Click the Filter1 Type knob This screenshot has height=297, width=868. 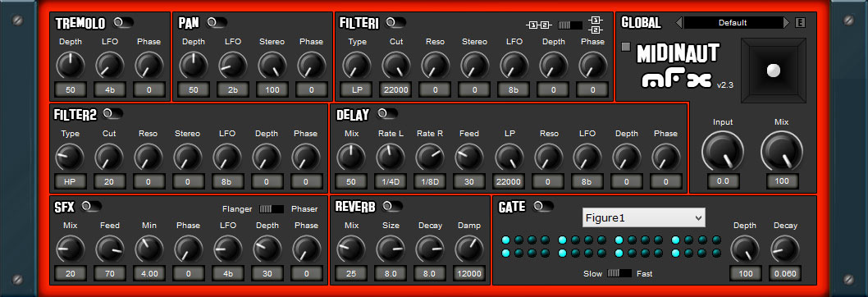click(357, 65)
